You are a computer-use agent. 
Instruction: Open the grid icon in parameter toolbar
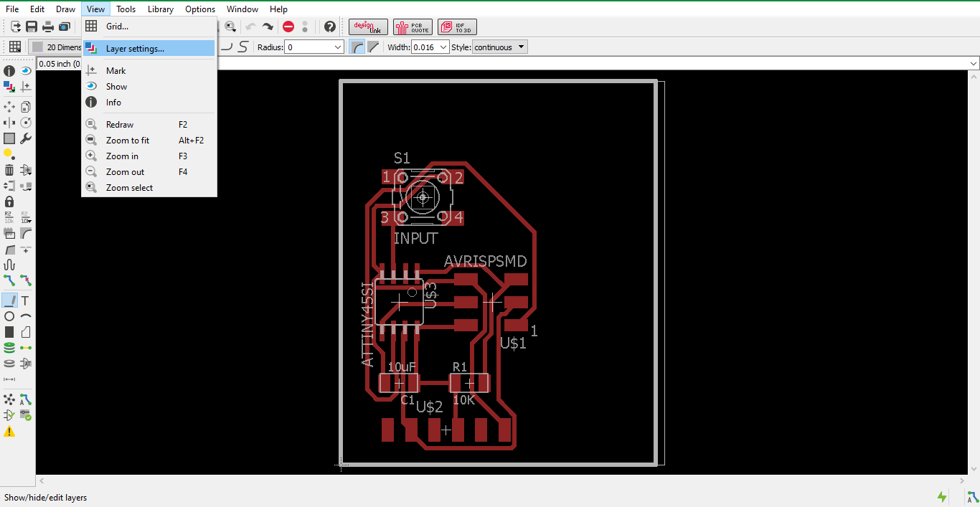pos(14,47)
